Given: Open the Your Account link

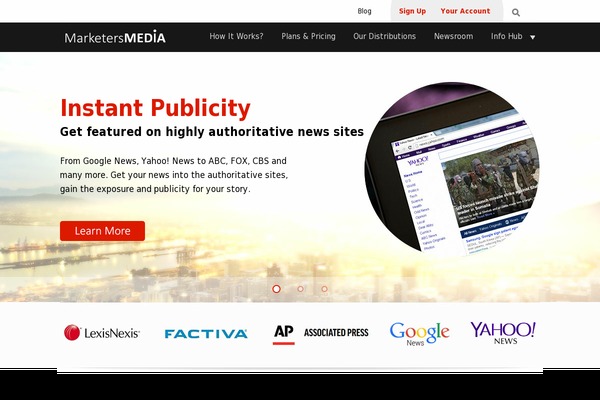Looking at the screenshot, I should (465, 11).
